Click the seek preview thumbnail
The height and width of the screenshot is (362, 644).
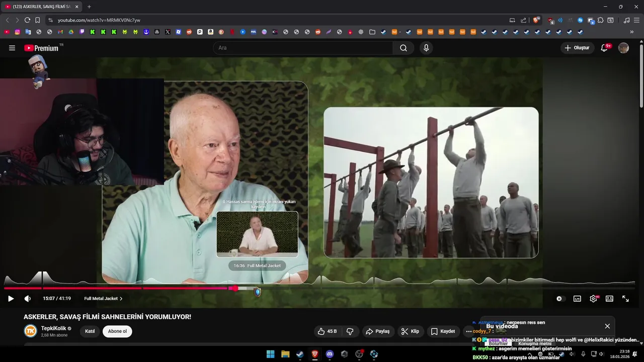pos(257,234)
